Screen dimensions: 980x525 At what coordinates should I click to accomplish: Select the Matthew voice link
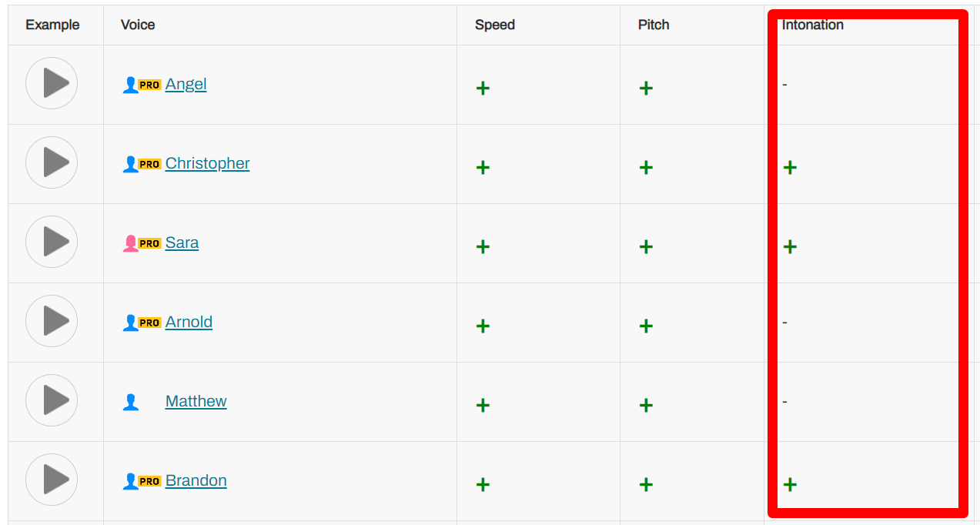point(196,401)
